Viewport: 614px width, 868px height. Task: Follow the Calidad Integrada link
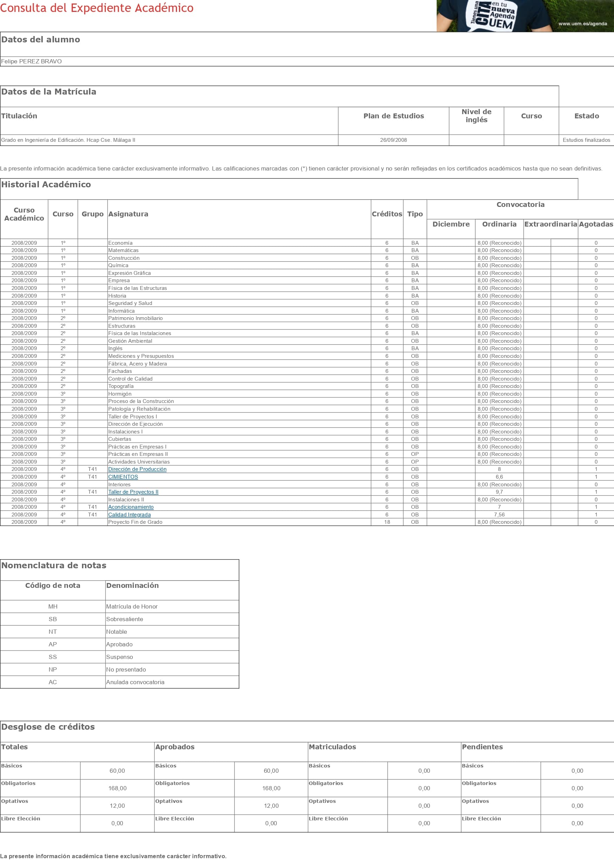129,514
